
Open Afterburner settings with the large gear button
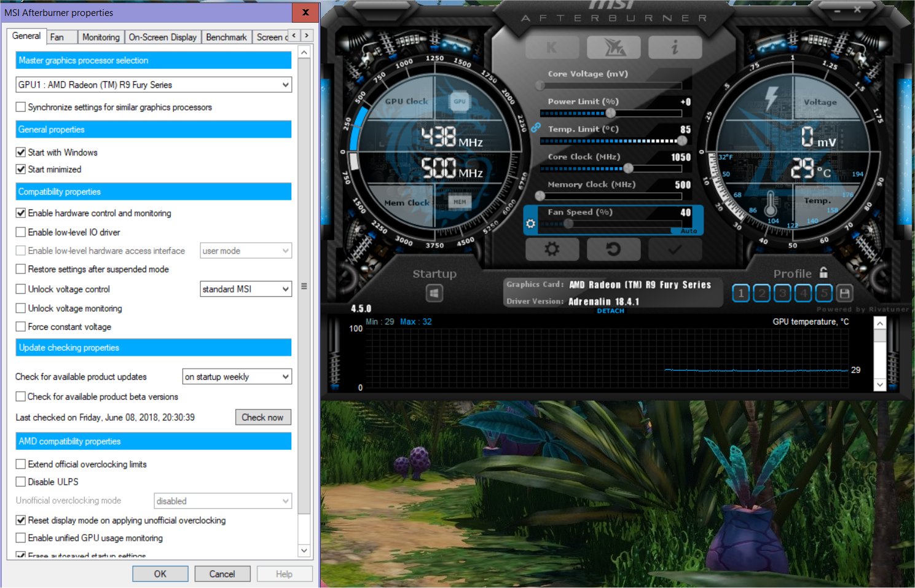coord(552,249)
